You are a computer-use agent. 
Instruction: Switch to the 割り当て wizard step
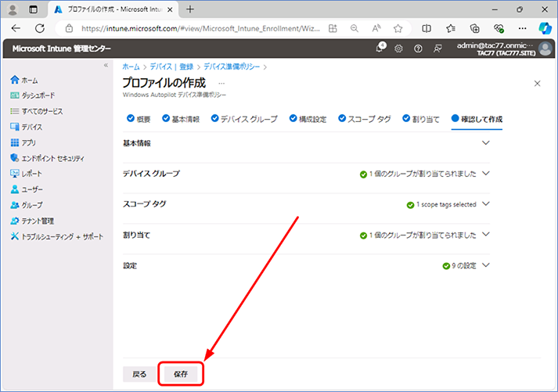421,119
